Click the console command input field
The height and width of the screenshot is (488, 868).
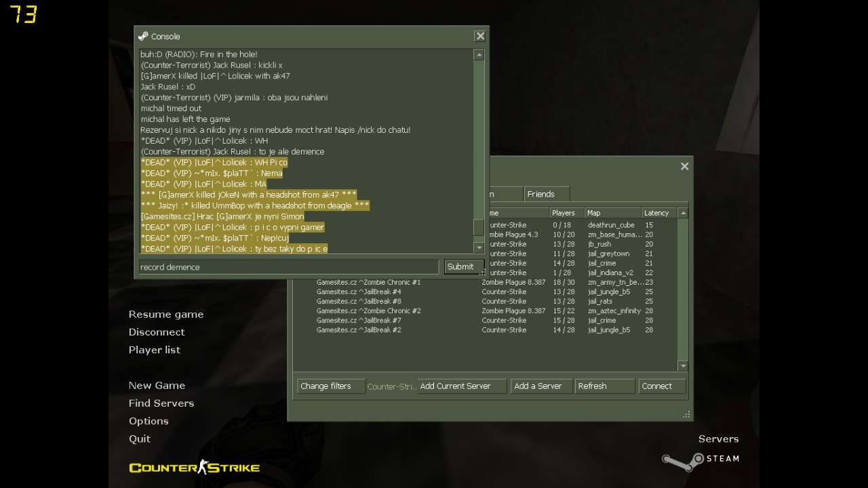289,267
